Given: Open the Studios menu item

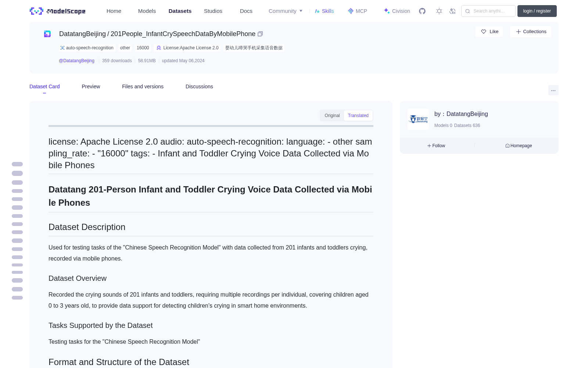Looking at the screenshot, I should pyautogui.click(x=213, y=11).
